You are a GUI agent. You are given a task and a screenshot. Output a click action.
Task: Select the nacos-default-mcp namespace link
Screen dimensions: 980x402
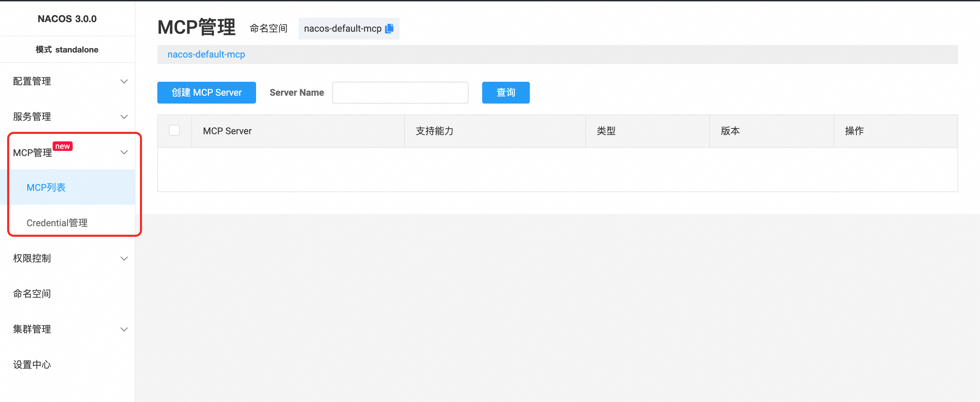pyautogui.click(x=206, y=55)
